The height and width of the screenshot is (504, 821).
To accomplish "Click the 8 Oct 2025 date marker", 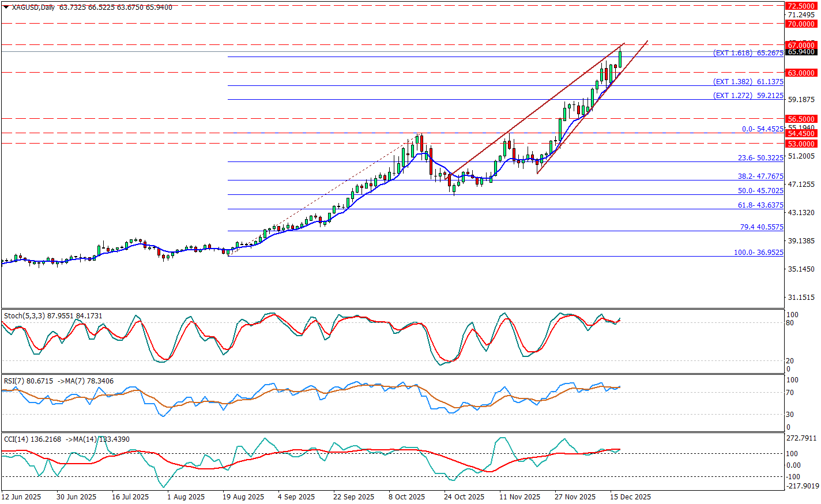I will [x=406, y=497].
